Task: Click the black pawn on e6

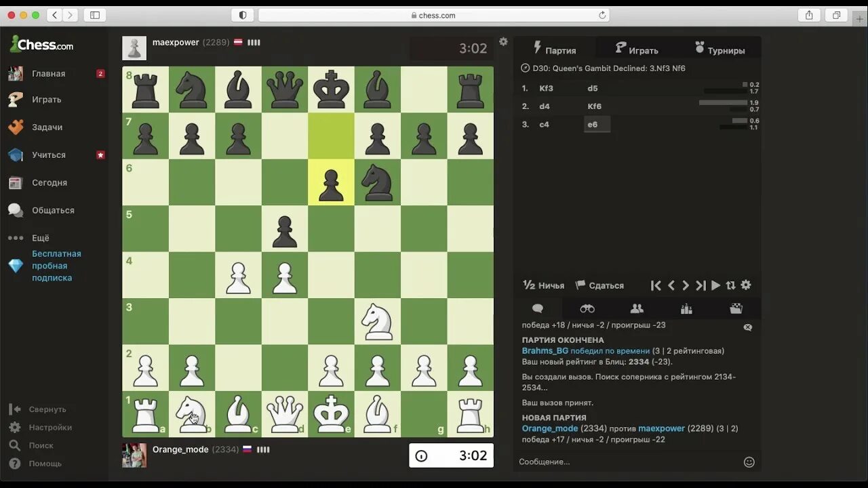Action: pos(331,182)
